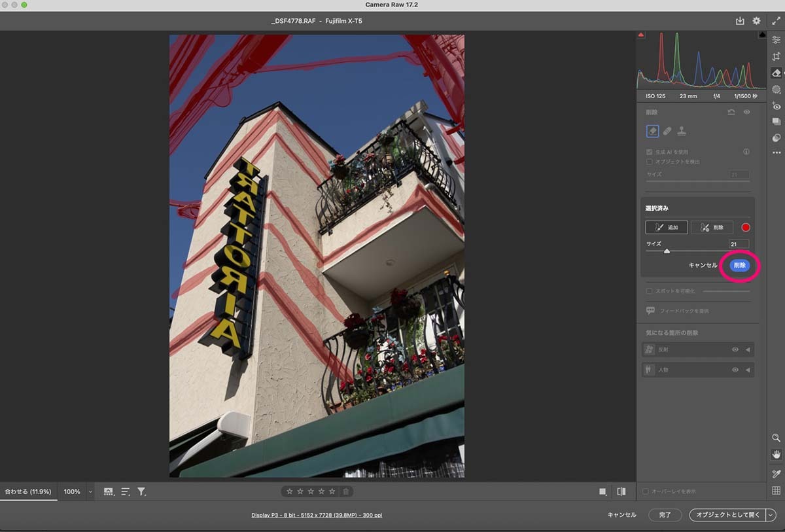Click the サイズ slider handle in 選択済み
The width and height of the screenshot is (785, 532).
click(667, 251)
